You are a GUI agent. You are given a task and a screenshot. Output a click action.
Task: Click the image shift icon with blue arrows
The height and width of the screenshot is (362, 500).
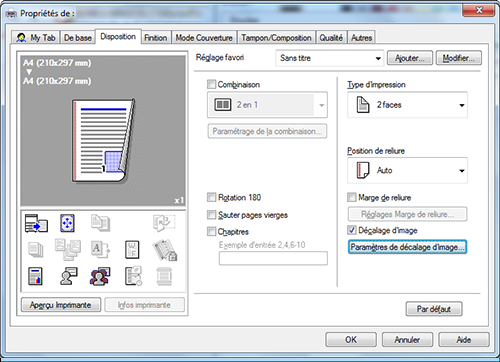tap(67, 223)
